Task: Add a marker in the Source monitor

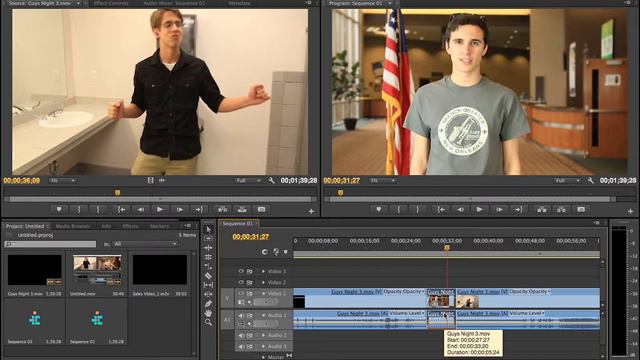Action: (x=59, y=209)
